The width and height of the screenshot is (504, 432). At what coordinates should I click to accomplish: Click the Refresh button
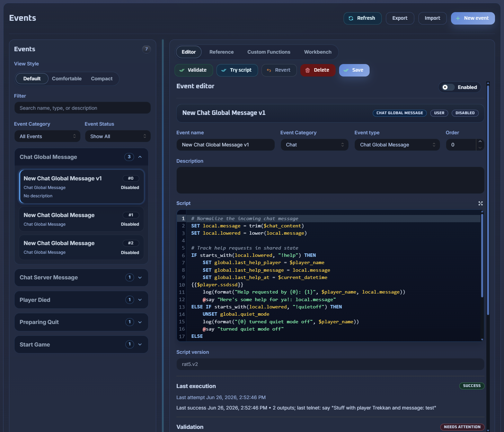point(362,18)
